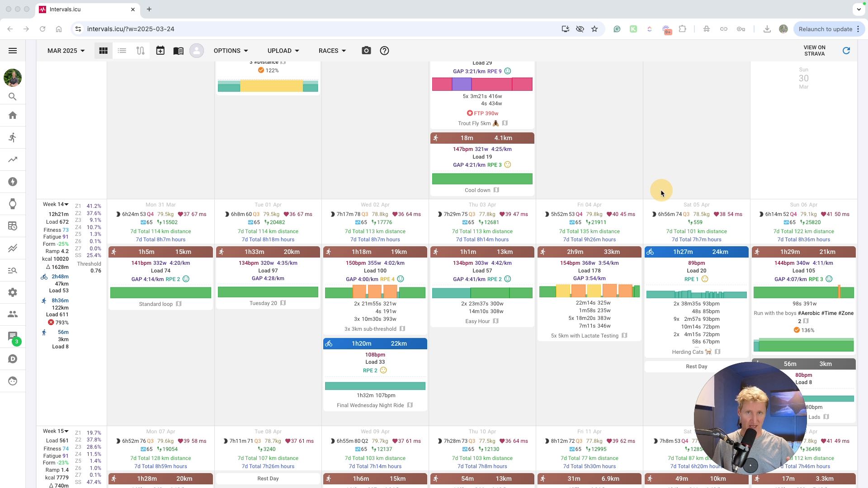Open chat messages icon with badge 3
This screenshot has height=488, width=868.
[x=13, y=336]
